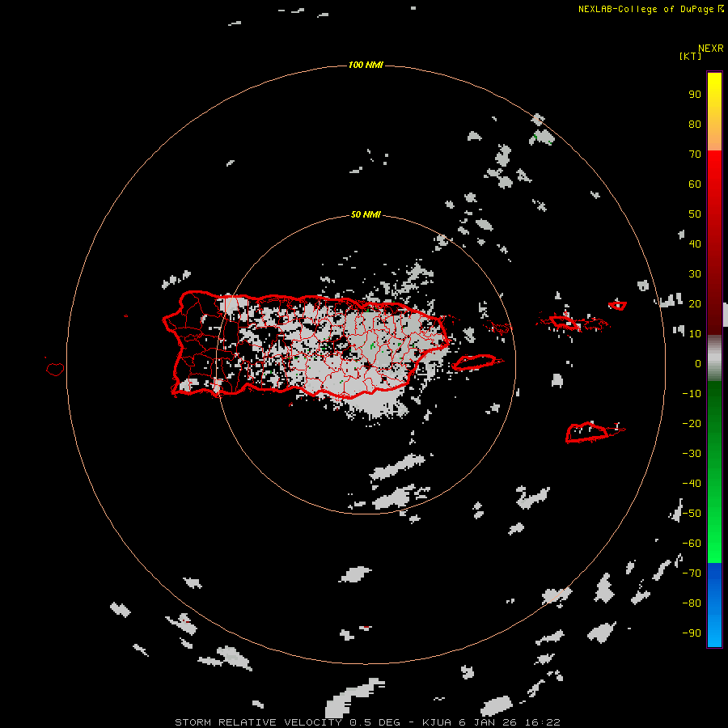This screenshot has width=728, height=728.
Task: Click the -10 value on velocity scale
Action: pyautogui.click(x=692, y=394)
